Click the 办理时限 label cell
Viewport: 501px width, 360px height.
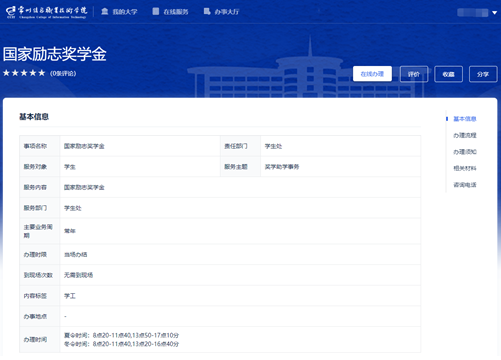(40, 255)
